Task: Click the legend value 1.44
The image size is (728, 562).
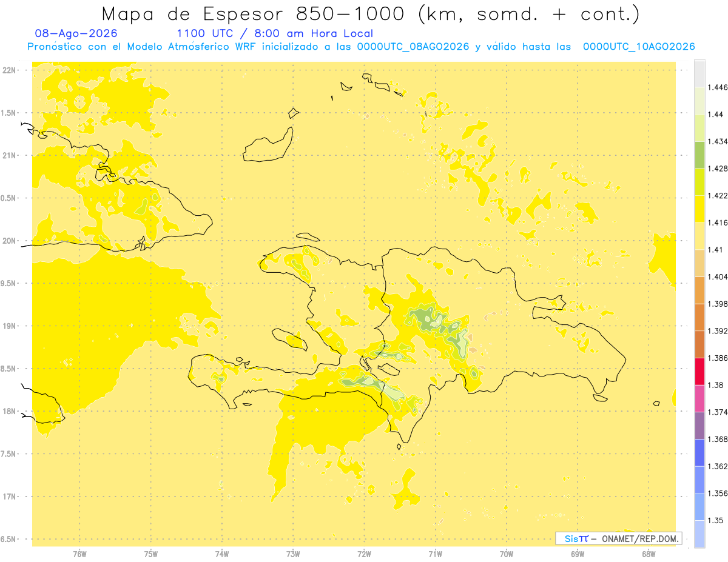Action: point(716,114)
